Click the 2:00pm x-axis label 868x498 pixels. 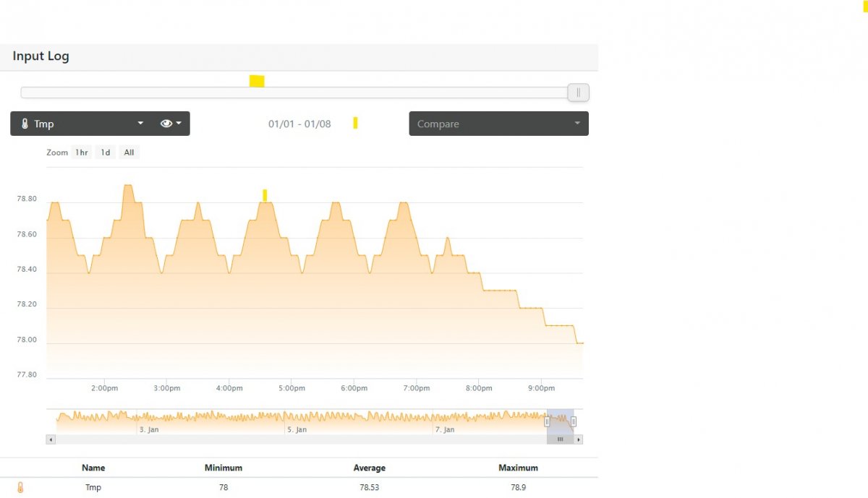click(x=105, y=388)
